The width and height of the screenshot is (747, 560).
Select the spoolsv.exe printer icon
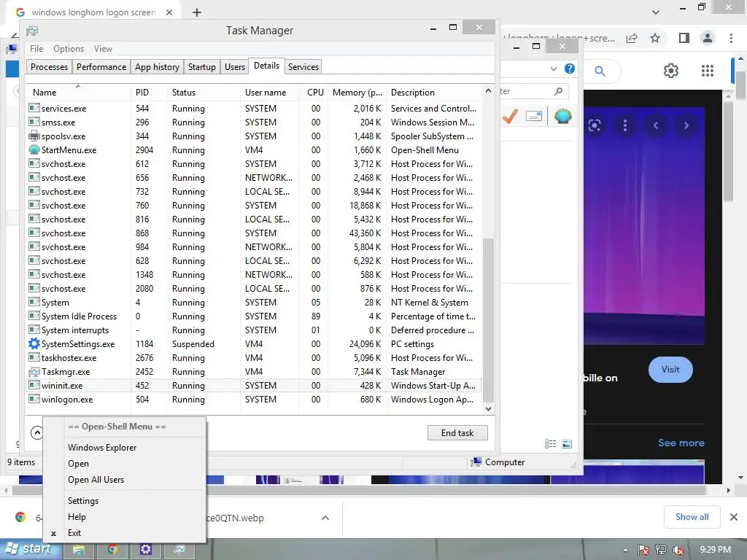click(34, 136)
